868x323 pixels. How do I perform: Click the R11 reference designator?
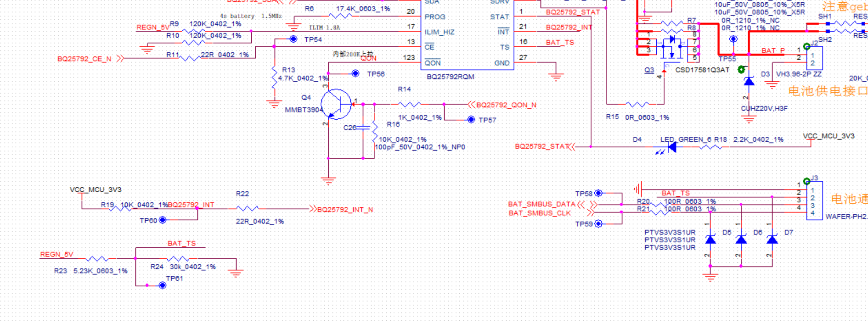[173, 54]
